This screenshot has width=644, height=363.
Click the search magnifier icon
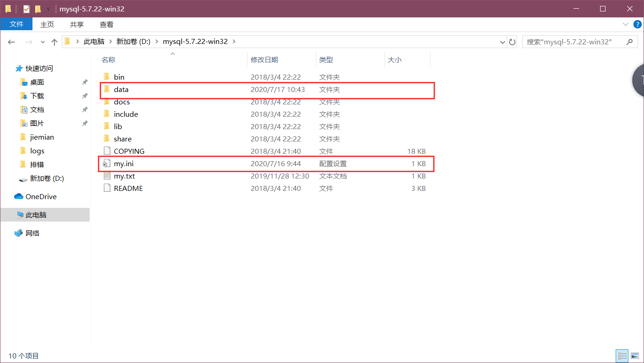(630, 42)
